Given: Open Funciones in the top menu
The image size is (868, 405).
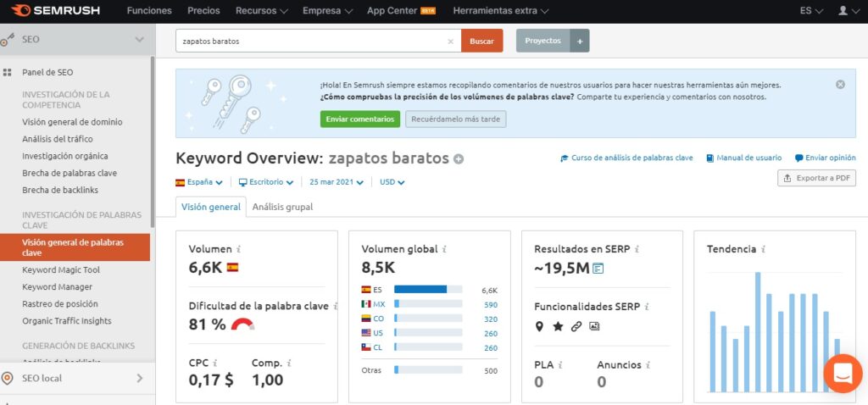Looking at the screenshot, I should pos(149,10).
